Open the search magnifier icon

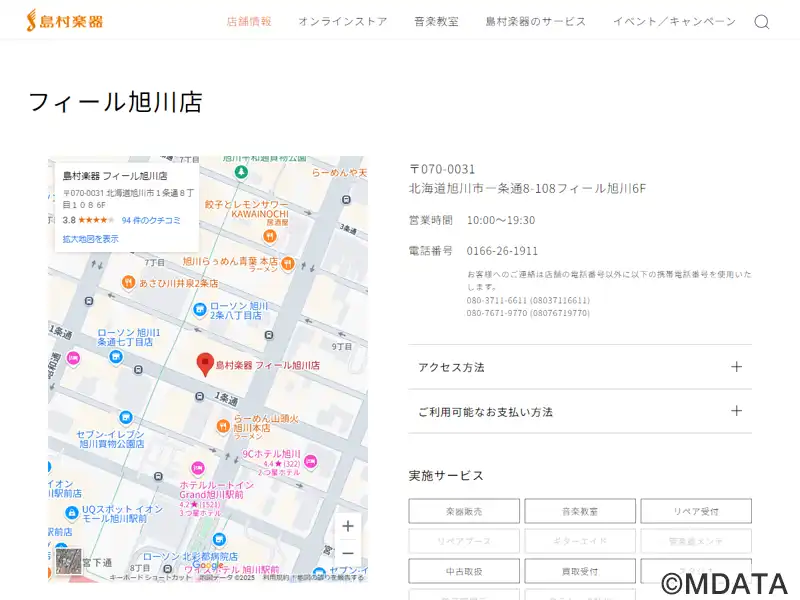pos(762,22)
